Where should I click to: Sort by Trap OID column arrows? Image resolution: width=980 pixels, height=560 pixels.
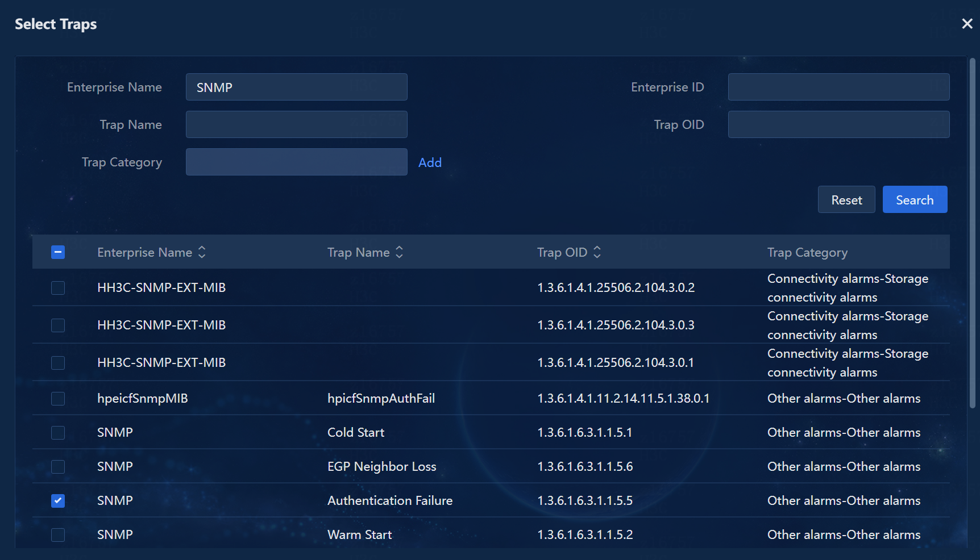[597, 252]
